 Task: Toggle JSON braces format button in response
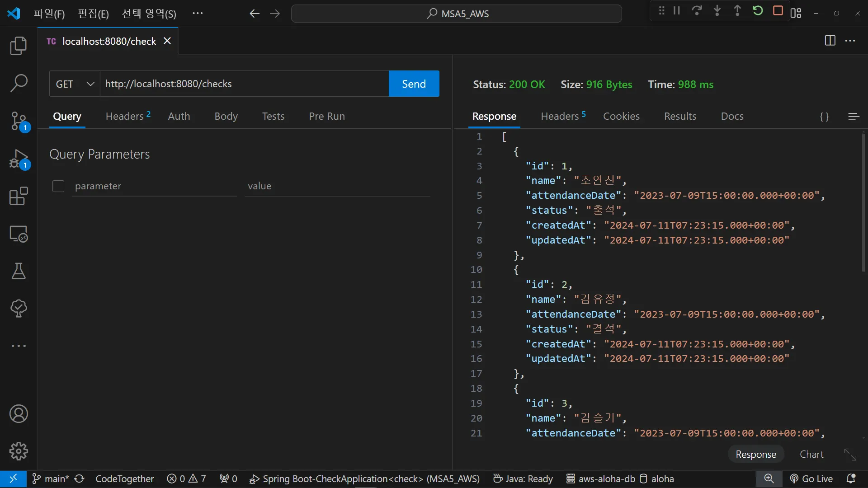[824, 117]
